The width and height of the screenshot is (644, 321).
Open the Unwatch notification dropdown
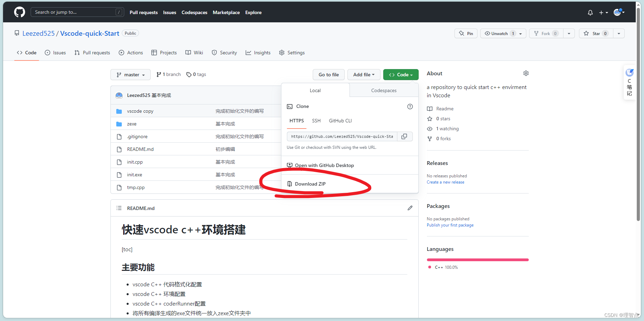click(x=503, y=33)
